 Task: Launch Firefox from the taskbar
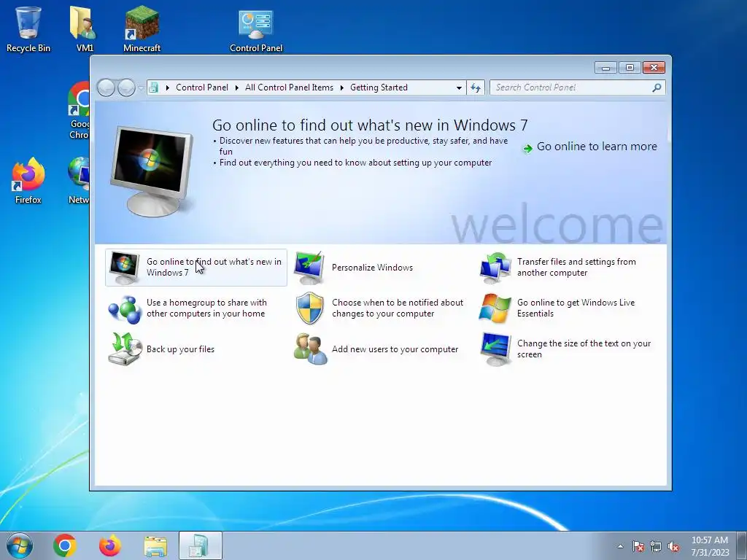tap(110, 545)
